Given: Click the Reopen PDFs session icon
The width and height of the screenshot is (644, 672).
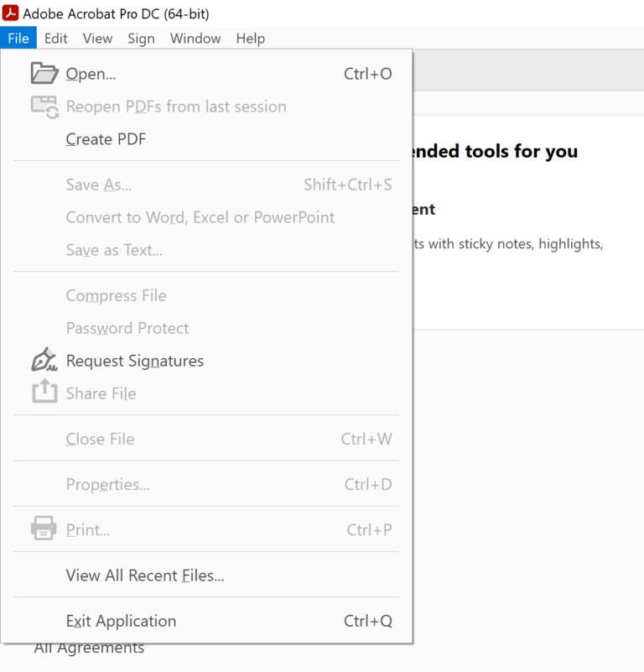Looking at the screenshot, I should click(44, 107).
